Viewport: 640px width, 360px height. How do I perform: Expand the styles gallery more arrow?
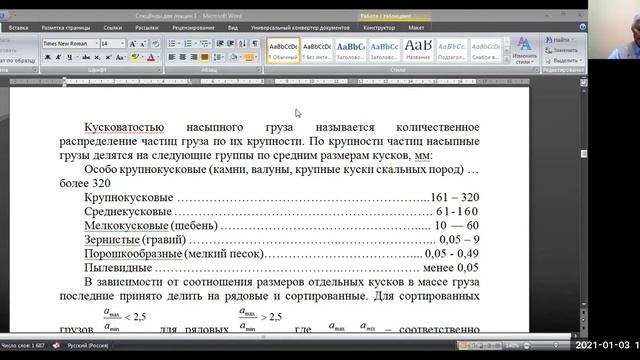click(507, 60)
